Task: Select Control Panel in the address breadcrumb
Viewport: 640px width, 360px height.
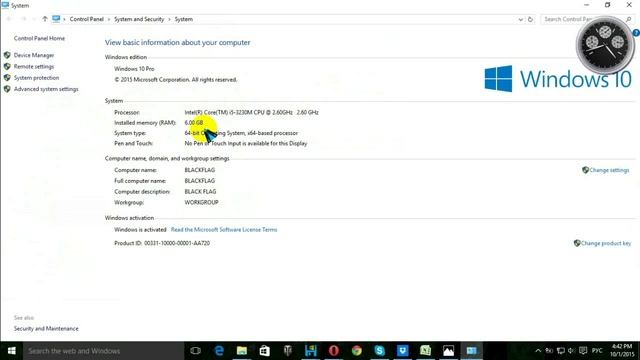Action: pos(87,19)
